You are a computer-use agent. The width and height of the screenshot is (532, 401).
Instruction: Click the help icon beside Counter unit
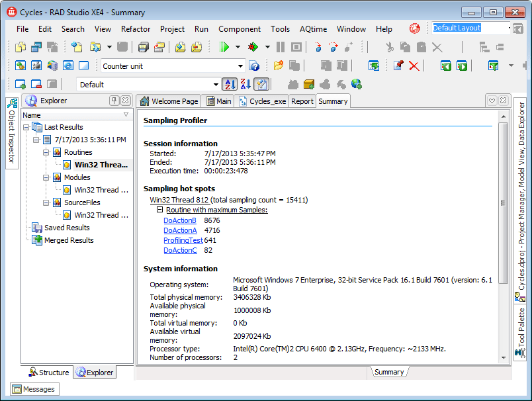tap(254, 66)
